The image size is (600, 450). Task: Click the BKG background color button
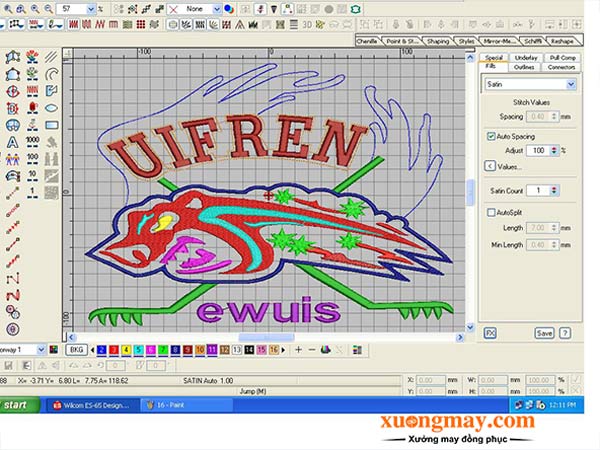[x=76, y=349]
